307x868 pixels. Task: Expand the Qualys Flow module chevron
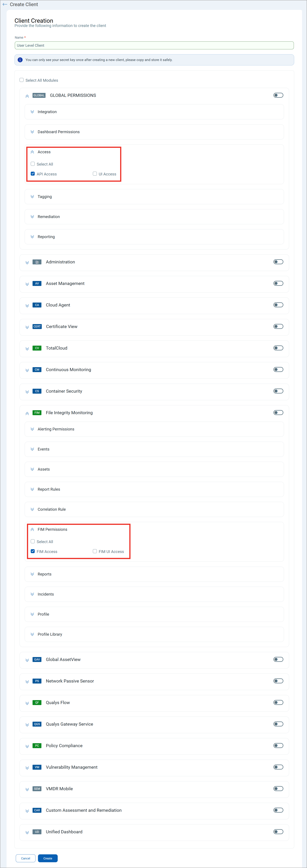(x=27, y=703)
